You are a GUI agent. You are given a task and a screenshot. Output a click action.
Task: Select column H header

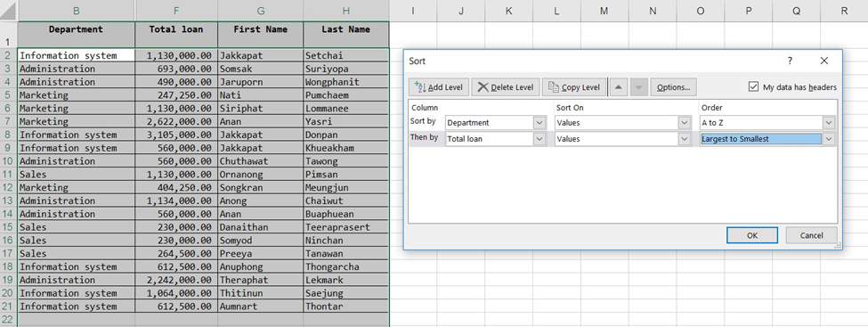[x=346, y=11]
